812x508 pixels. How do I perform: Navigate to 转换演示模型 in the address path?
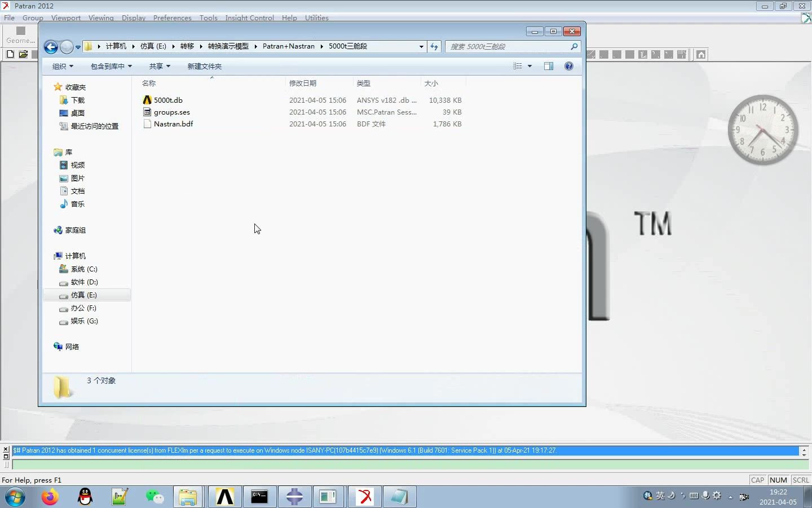(x=228, y=46)
